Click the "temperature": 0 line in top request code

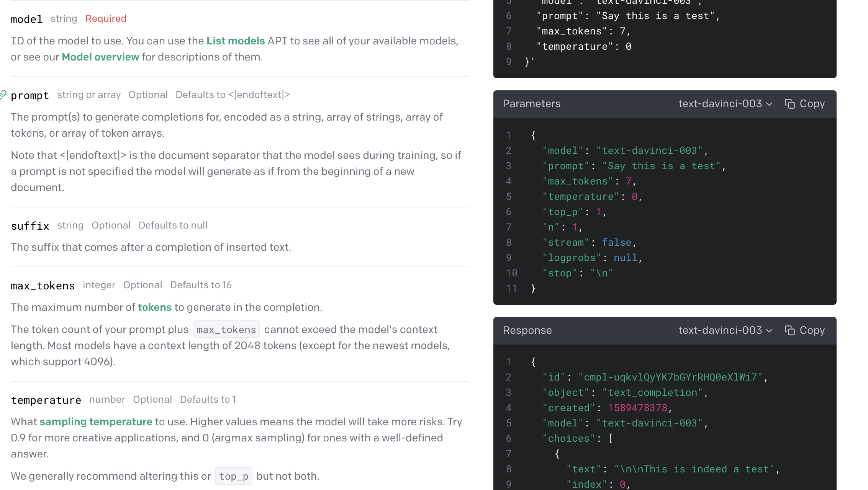click(584, 46)
